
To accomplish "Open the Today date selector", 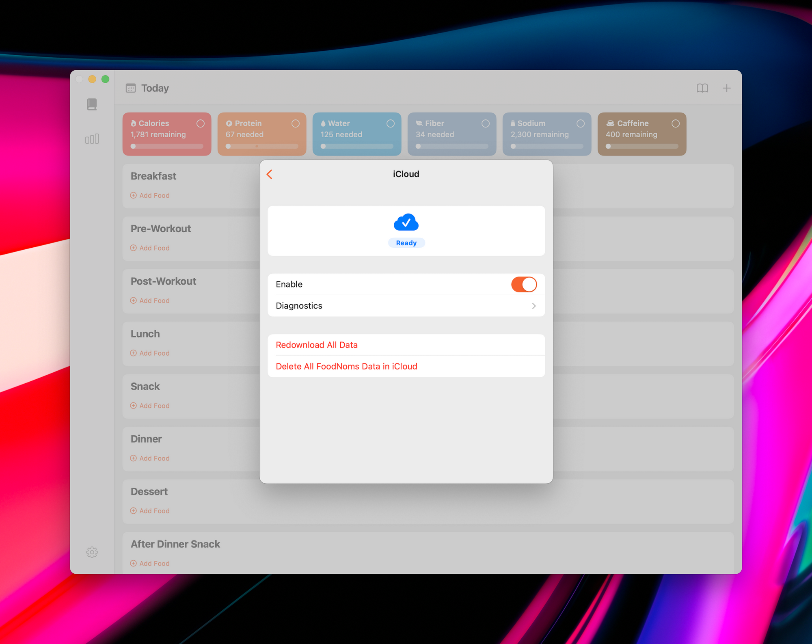I will [x=155, y=88].
